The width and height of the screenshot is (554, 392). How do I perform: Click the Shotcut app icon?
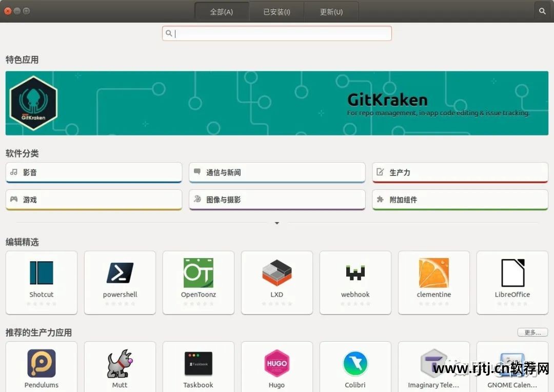42,272
